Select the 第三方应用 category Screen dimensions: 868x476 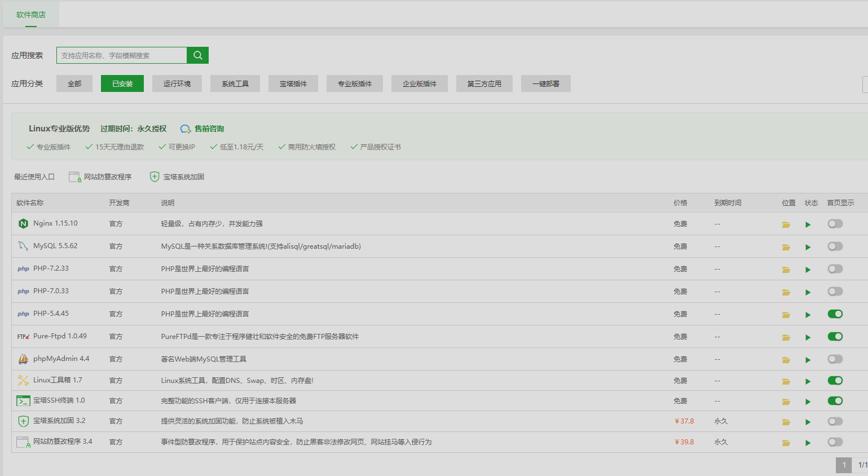[x=484, y=83]
